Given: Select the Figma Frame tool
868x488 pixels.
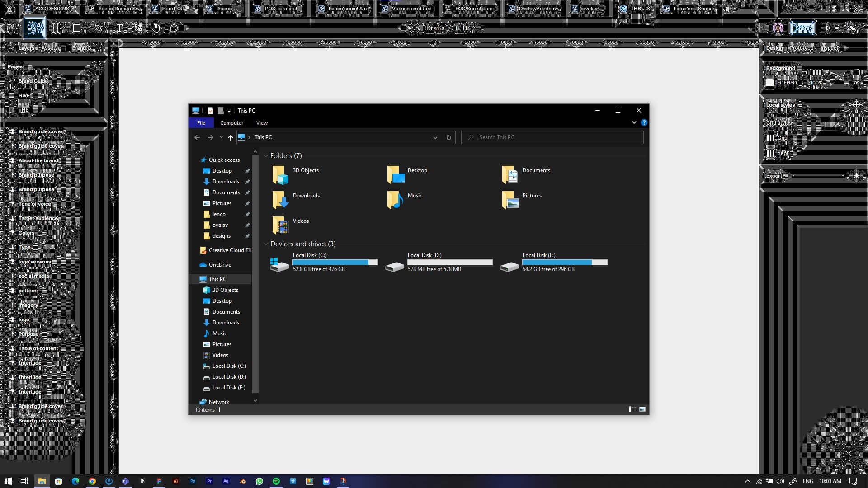Looking at the screenshot, I should pos(56,28).
